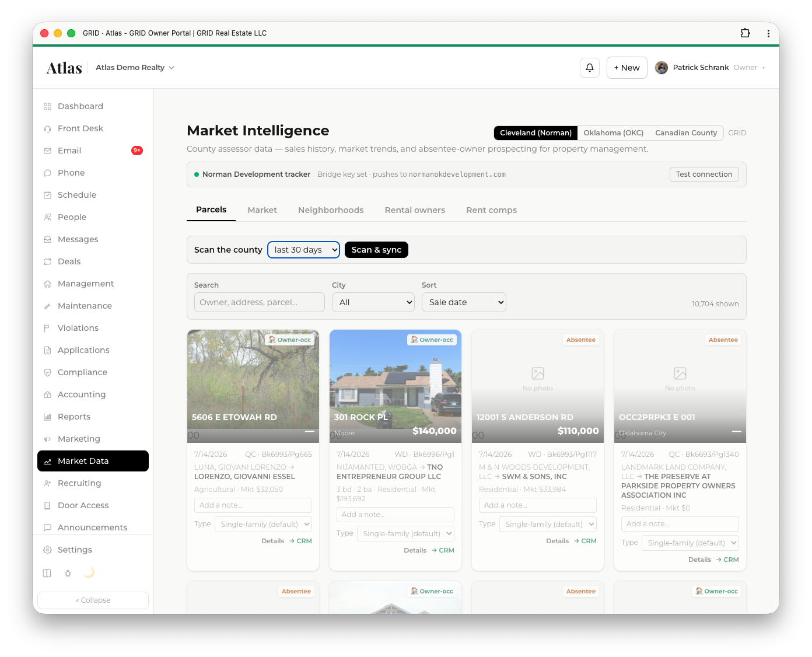Screen dimensions: 812x657
Task: Open the Settings gear icon
Action: click(47, 550)
